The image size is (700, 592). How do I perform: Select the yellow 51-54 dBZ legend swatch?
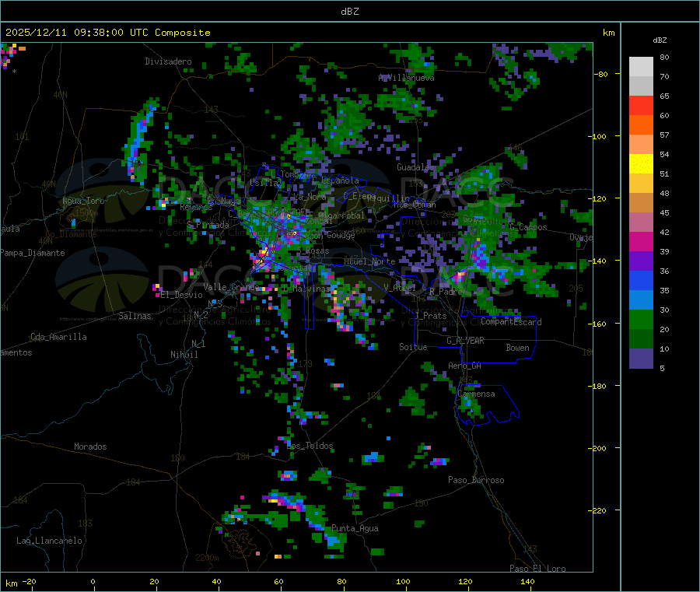pyautogui.click(x=641, y=164)
